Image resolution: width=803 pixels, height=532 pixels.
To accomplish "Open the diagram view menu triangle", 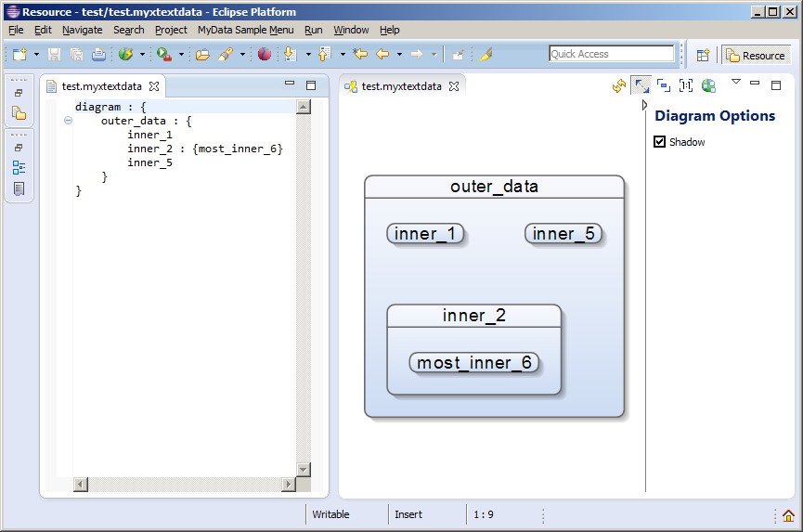I will 736,83.
